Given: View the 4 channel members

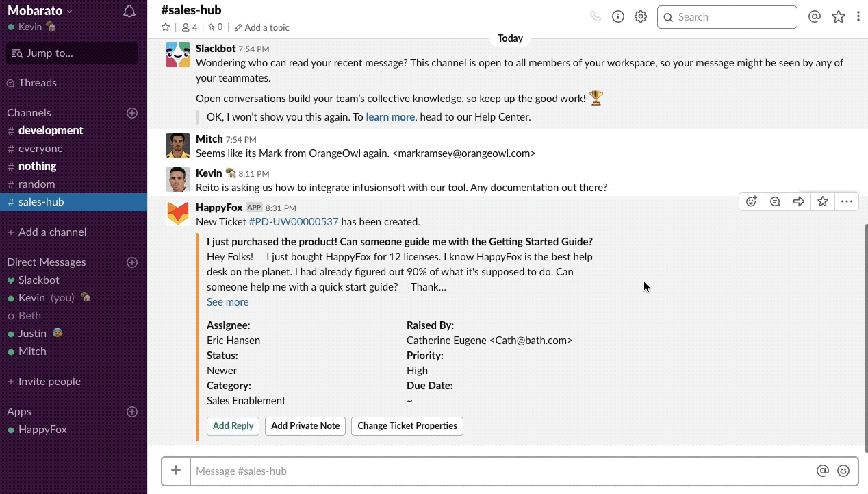Looking at the screenshot, I should point(190,27).
